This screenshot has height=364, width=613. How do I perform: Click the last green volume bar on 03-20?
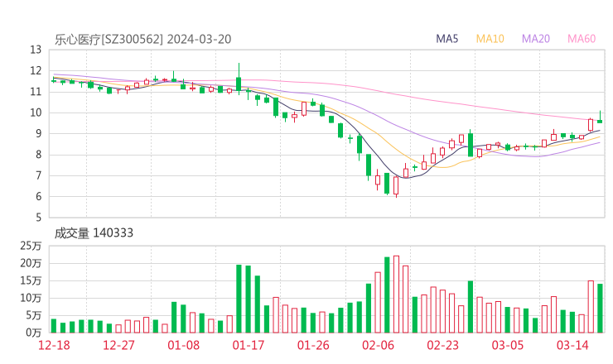click(600, 309)
